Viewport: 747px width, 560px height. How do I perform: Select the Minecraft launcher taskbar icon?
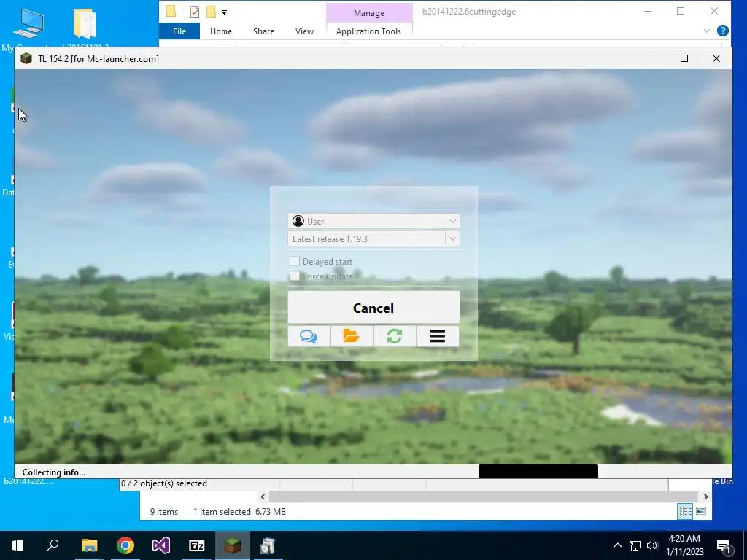(x=233, y=545)
